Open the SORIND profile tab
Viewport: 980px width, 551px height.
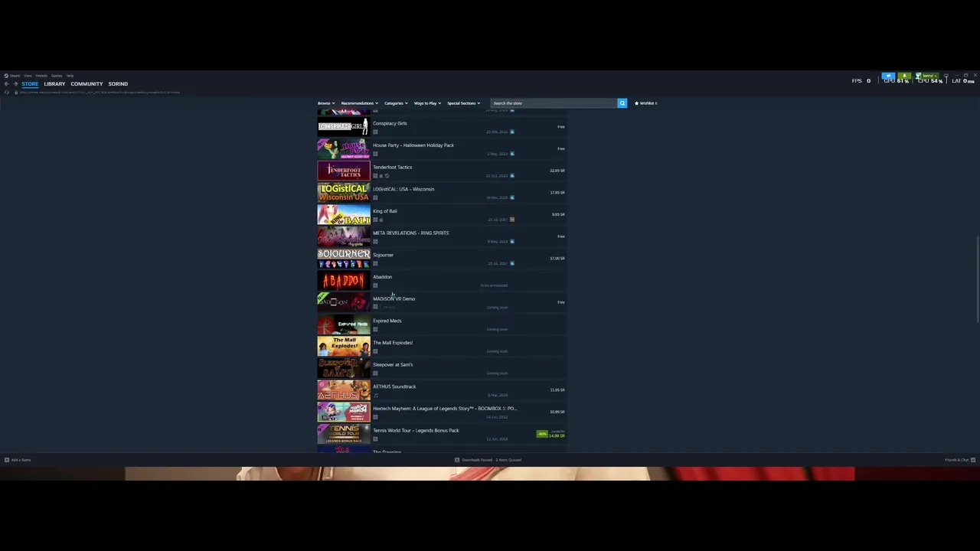click(x=118, y=83)
